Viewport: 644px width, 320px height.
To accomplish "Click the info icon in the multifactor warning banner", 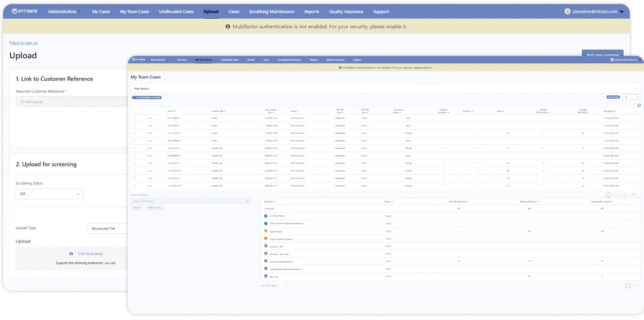I will pos(228,26).
